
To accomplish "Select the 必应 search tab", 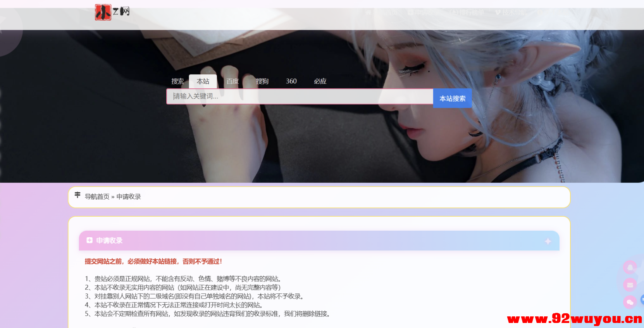I will tap(320, 81).
